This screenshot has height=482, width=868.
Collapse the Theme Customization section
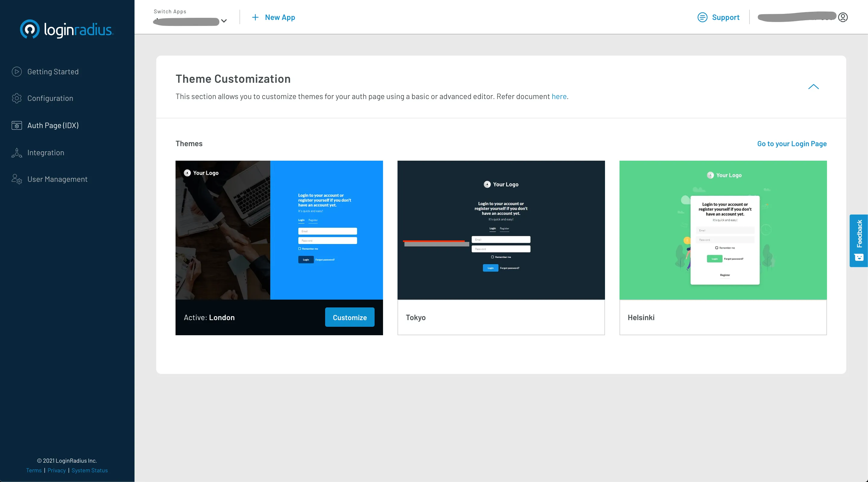point(813,87)
